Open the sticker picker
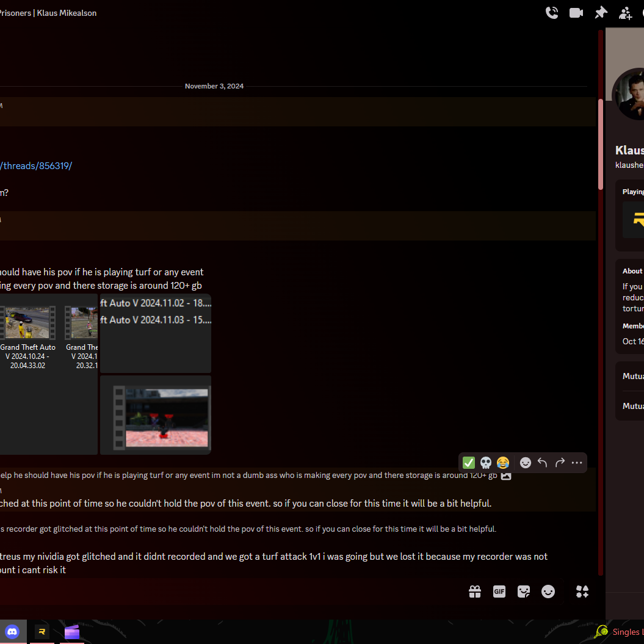 pyautogui.click(x=524, y=592)
